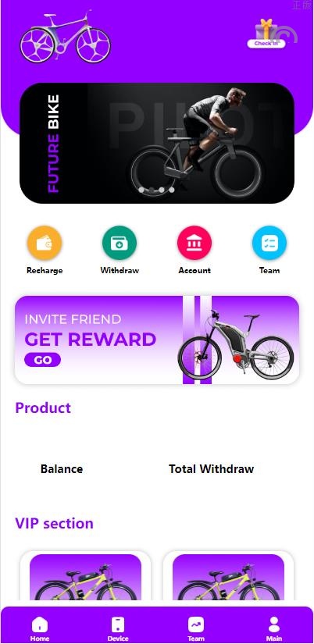Switch to the Device tab
The height and width of the screenshot is (644, 314).
click(118, 628)
